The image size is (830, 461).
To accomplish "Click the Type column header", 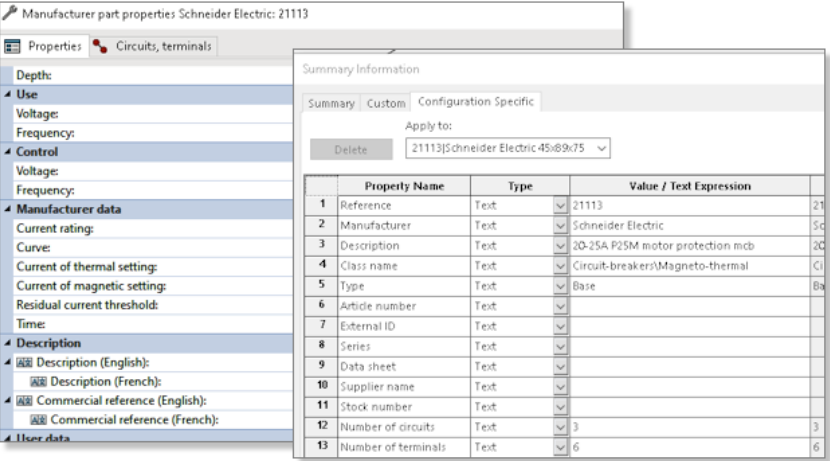I will point(520,186).
